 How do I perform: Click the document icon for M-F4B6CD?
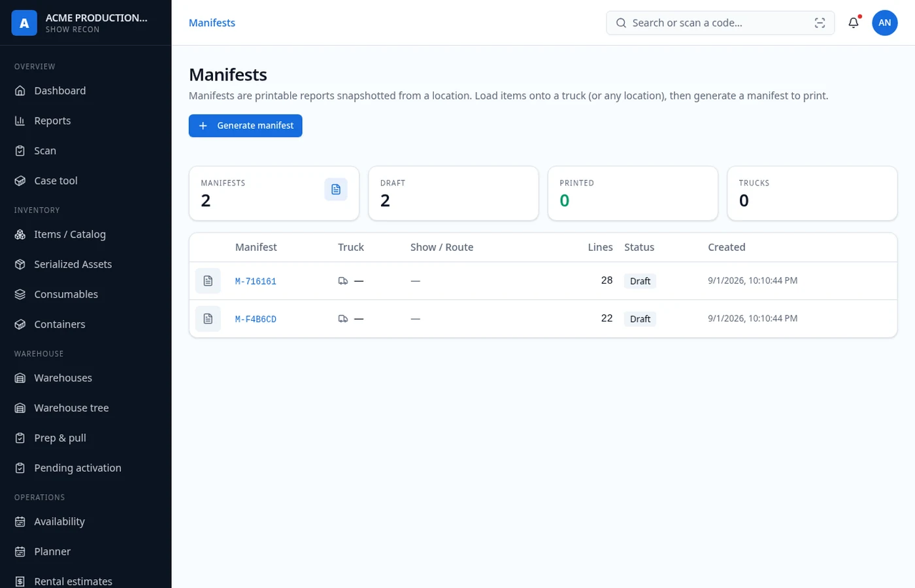click(208, 319)
